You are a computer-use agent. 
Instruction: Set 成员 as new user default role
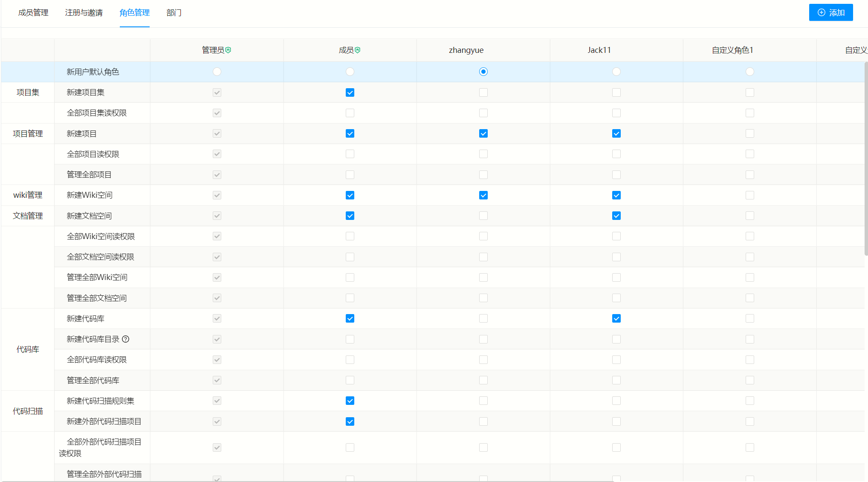[x=350, y=72]
